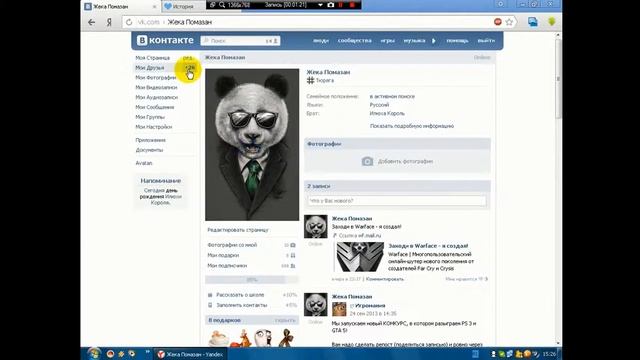This screenshot has width=640, height=360.
Task: Click выйти to log out
Action: 486,40
